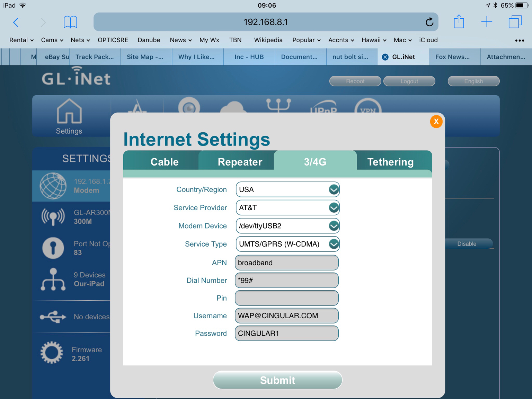
Task: Expand the Modem Device dropdown
Action: click(x=334, y=226)
